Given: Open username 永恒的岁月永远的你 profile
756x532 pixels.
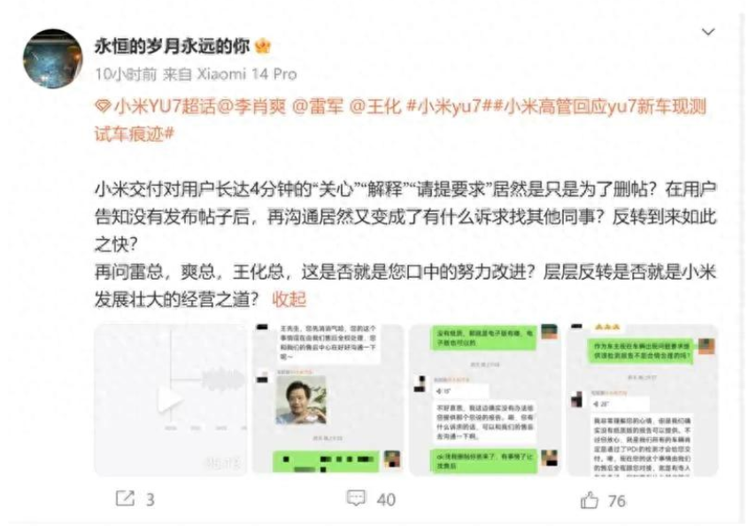Looking at the screenshot, I should (172, 46).
